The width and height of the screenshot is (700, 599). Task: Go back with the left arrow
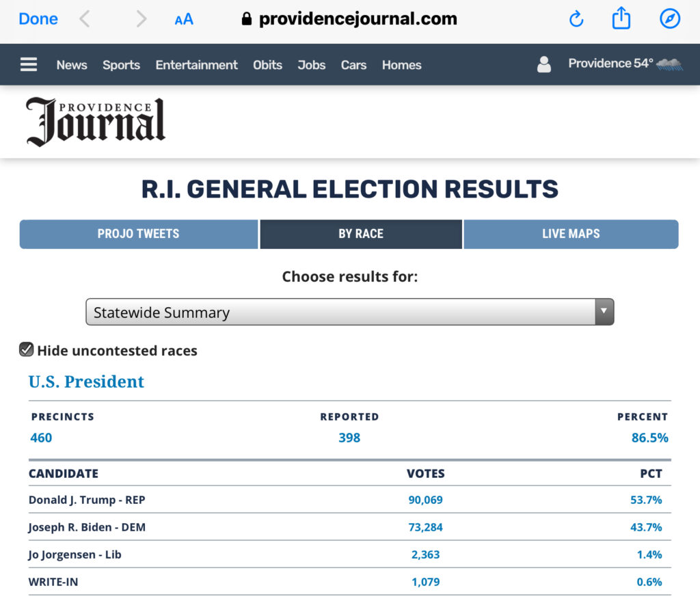84,18
